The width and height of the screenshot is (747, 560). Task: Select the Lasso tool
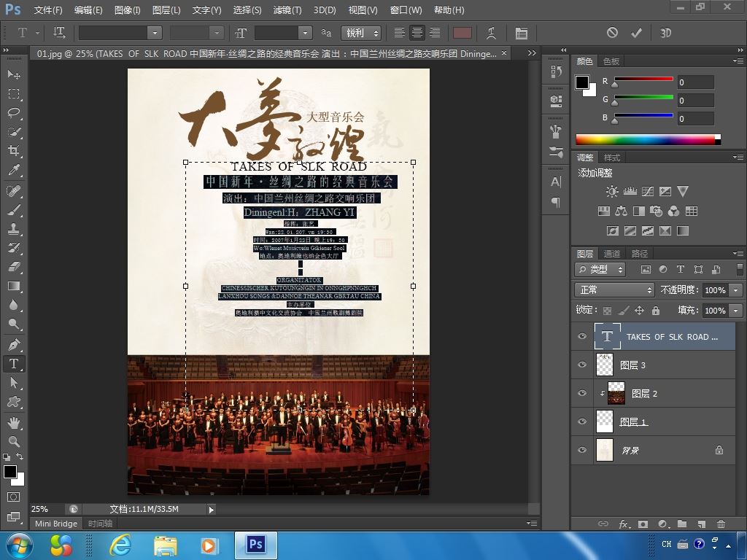14,113
